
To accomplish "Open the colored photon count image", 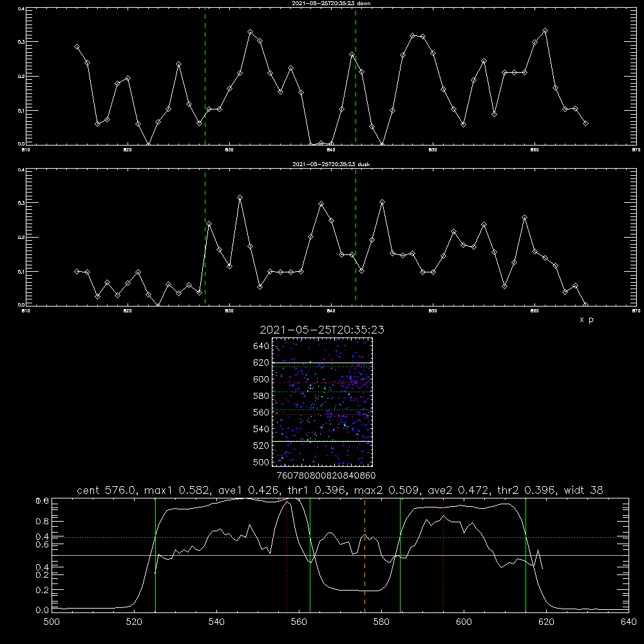I will point(322,402).
